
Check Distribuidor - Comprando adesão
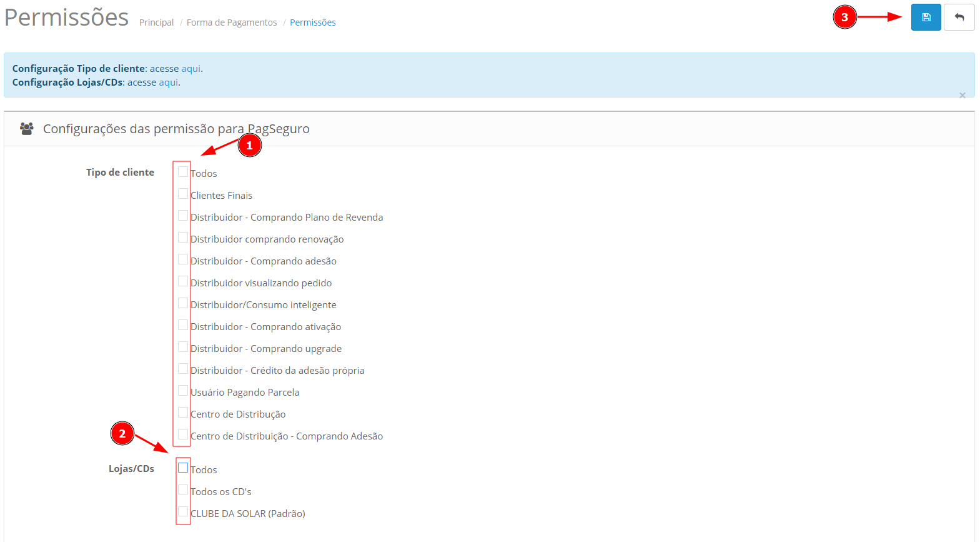click(x=183, y=259)
